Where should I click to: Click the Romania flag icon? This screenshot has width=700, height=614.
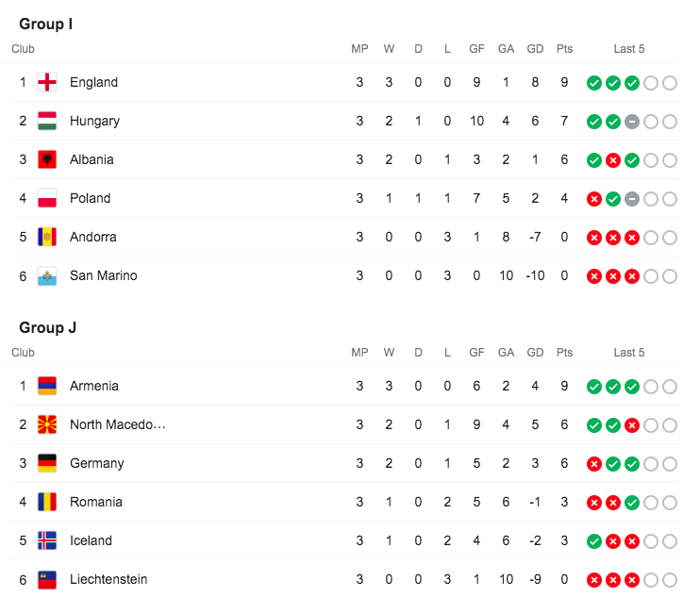pyautogui.click(x=47, y=502)
